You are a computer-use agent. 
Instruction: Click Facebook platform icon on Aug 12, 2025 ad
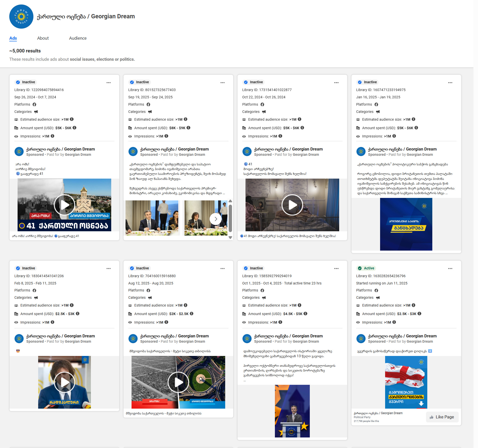click(x=148, y=290)
